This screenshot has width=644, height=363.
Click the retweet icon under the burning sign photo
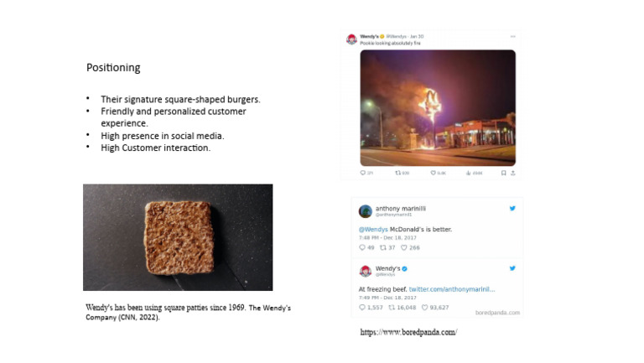point(397,173)
